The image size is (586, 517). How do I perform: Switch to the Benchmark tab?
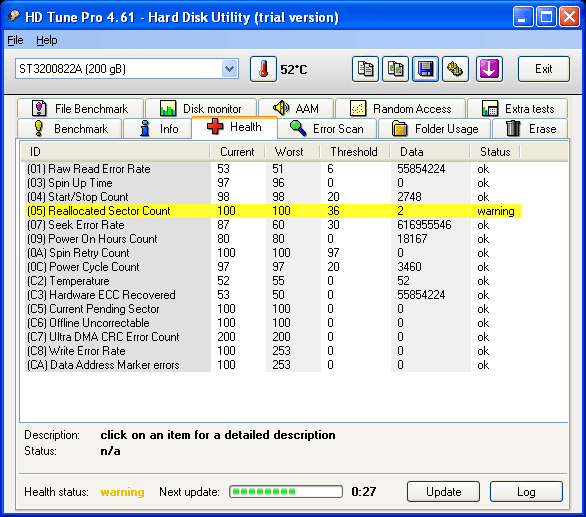[x=70, y=129]
